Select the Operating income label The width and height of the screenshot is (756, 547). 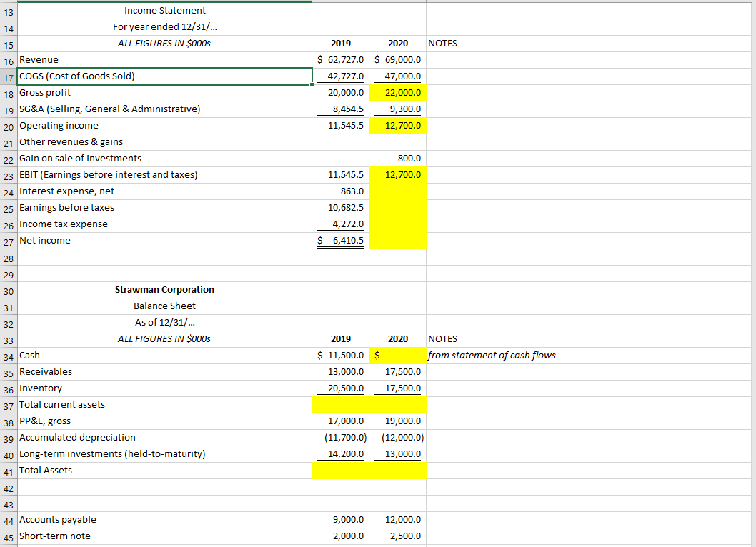[x=59, y=125]
